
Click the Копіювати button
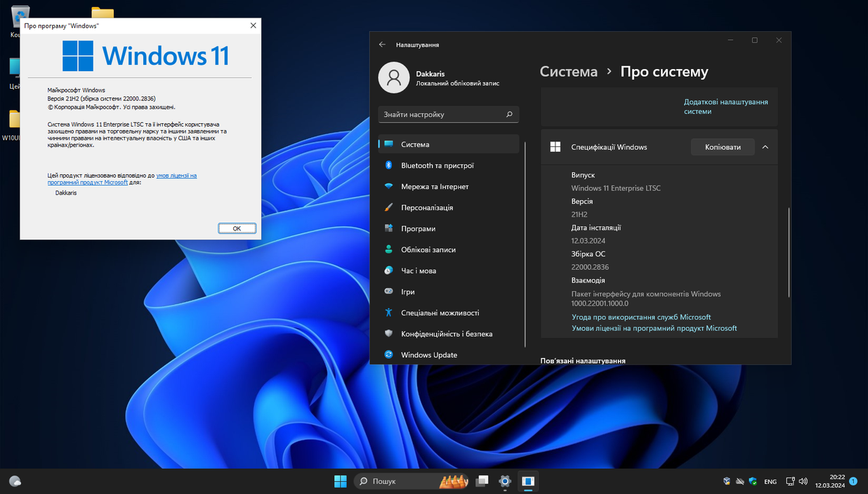pyautogui.click(x=722, y=146)
